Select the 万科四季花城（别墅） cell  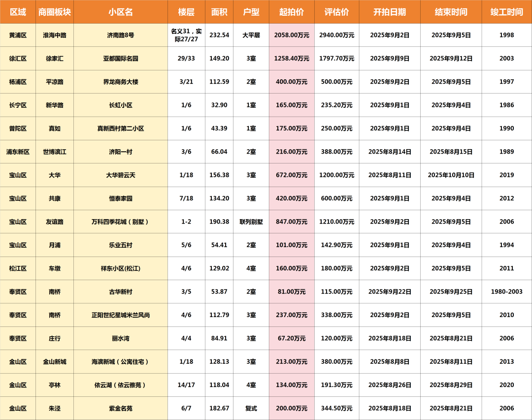[121, 222]
